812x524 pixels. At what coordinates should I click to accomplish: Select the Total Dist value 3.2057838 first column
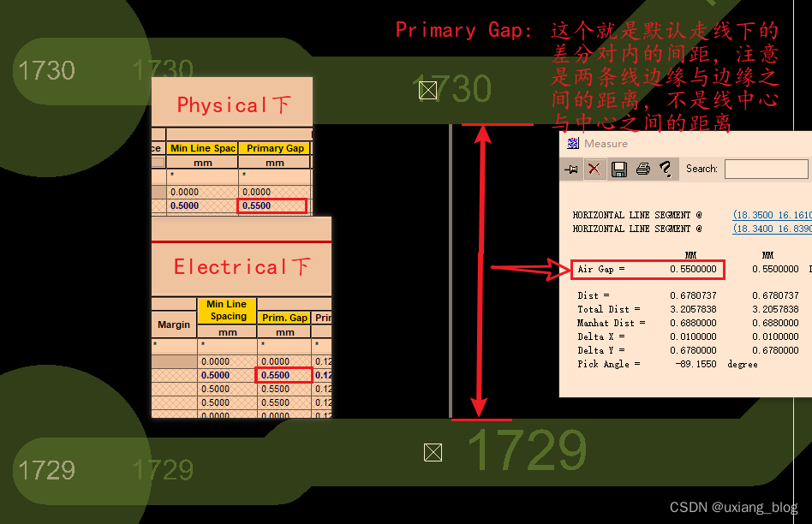click(x=693, y=309)
